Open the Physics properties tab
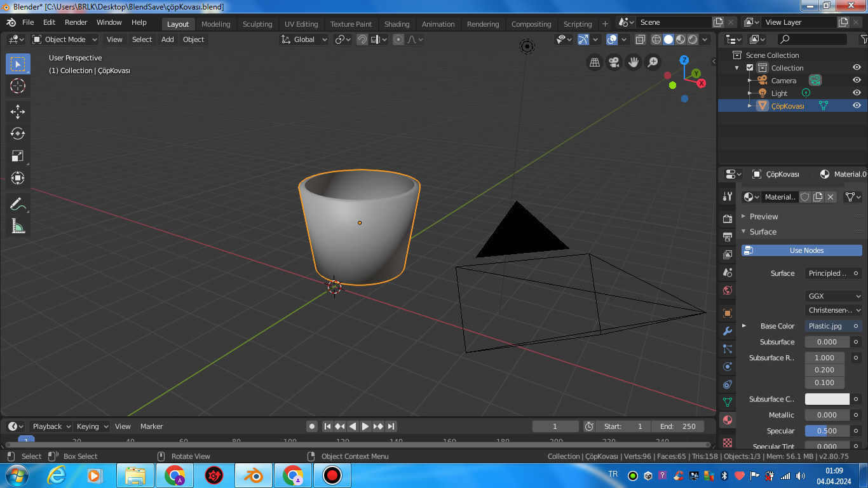 click(728, 367)
